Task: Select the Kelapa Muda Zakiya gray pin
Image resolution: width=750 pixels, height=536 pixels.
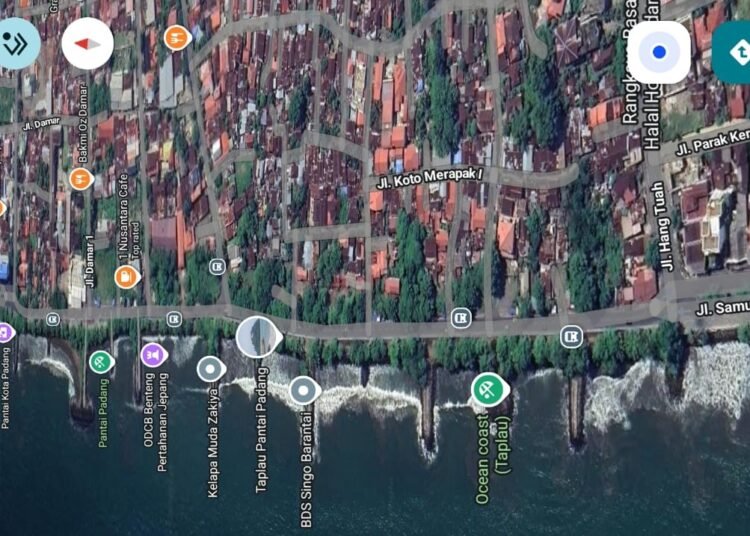Action: [209, 369]
